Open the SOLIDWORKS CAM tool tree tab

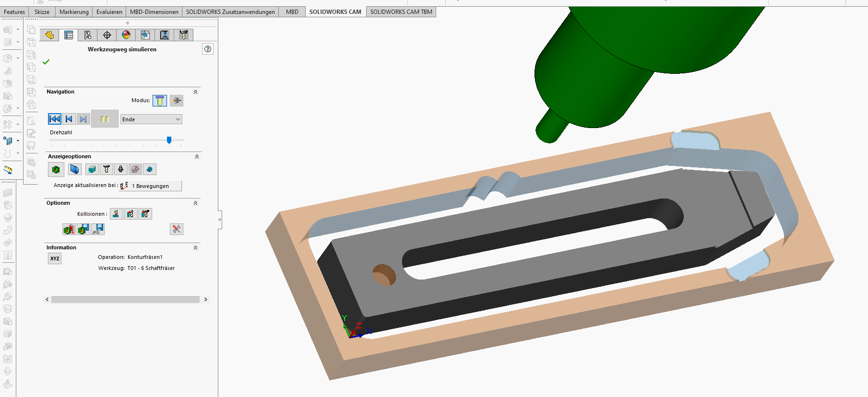(184, 35)
